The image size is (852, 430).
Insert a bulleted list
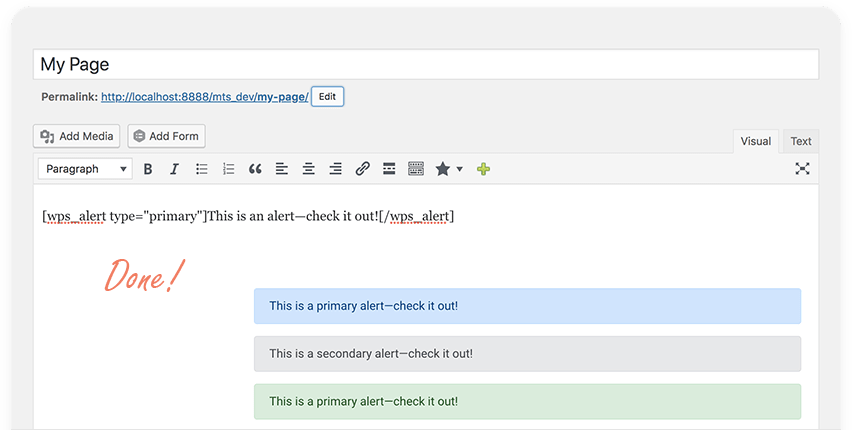(201, 169)
